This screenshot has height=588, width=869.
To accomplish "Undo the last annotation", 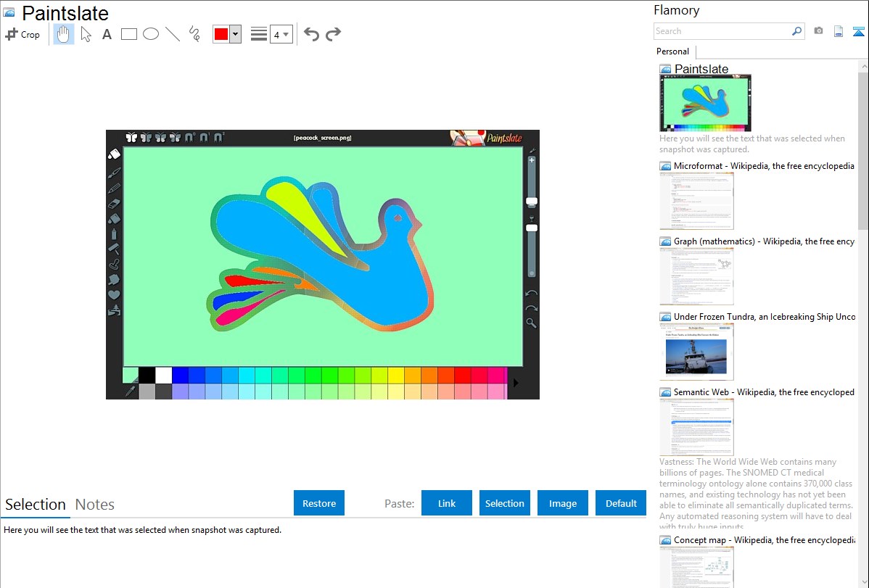I will [x=311, y=34].
